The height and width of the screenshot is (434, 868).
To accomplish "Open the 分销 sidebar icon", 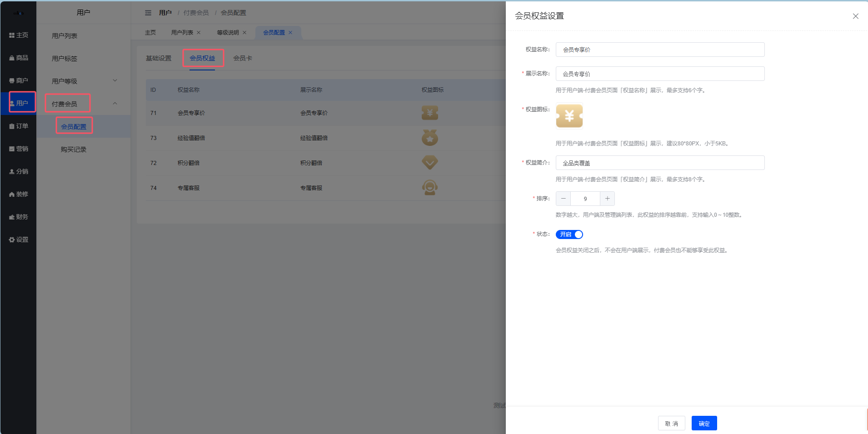I will tap(18, 171).
